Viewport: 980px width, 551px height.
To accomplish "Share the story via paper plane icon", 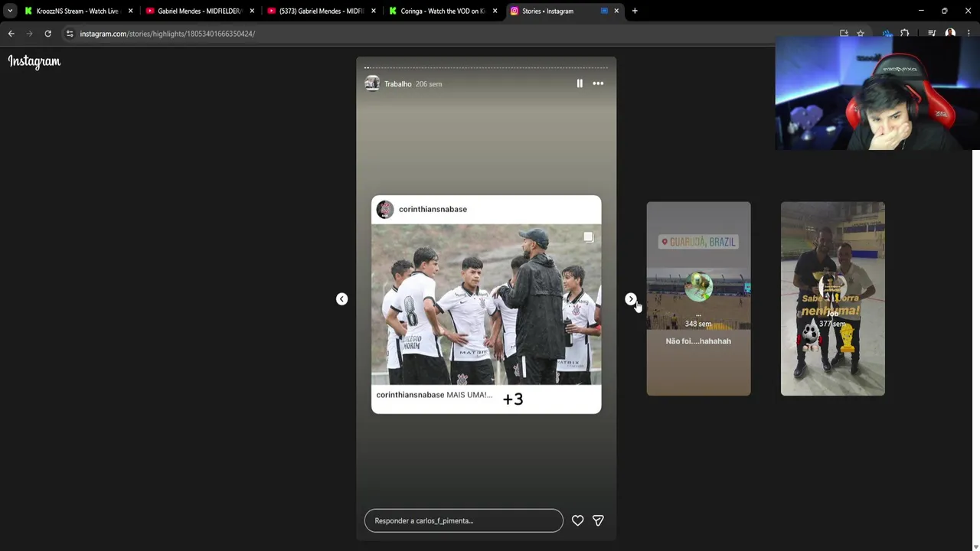I will coord(598,520).
